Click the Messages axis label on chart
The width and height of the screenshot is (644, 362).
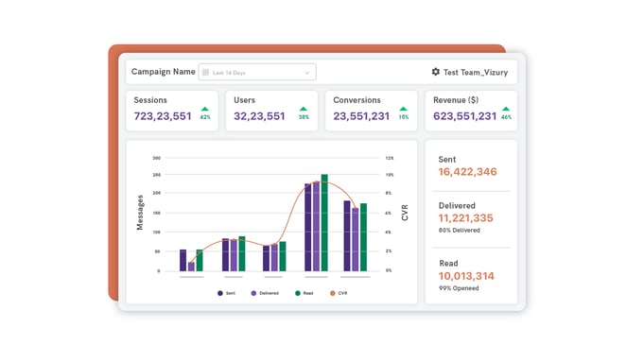click(x=140, y=213)
